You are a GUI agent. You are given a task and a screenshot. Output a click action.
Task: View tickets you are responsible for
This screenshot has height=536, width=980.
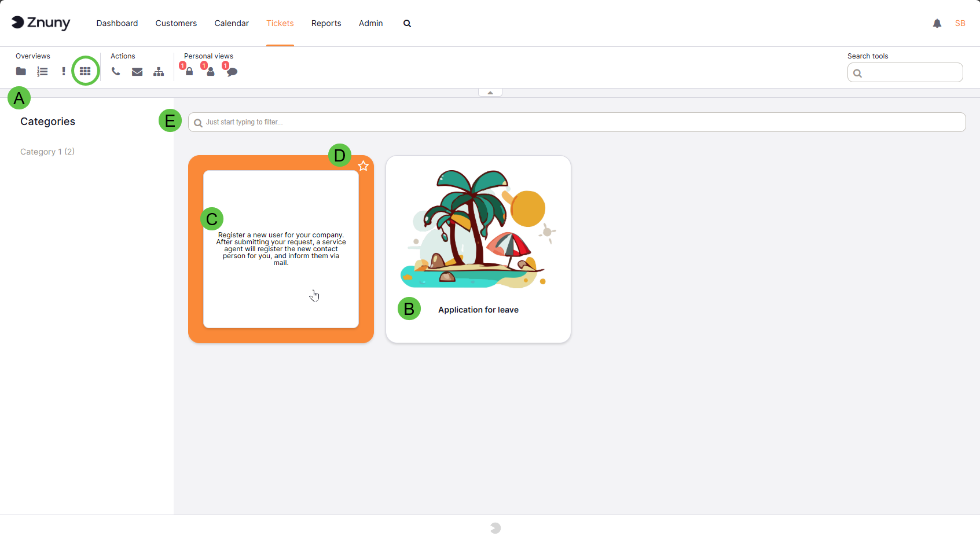(x=210, y=71)
